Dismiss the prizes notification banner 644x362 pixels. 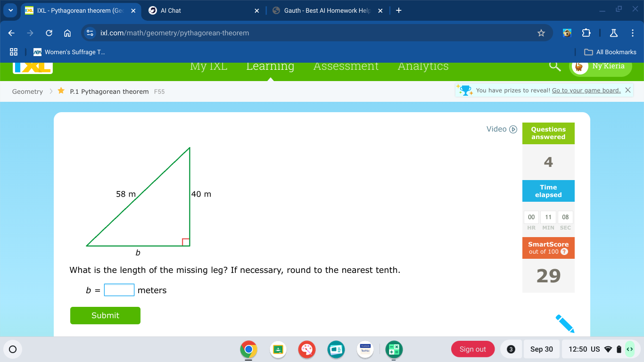(x=627, y=90)
